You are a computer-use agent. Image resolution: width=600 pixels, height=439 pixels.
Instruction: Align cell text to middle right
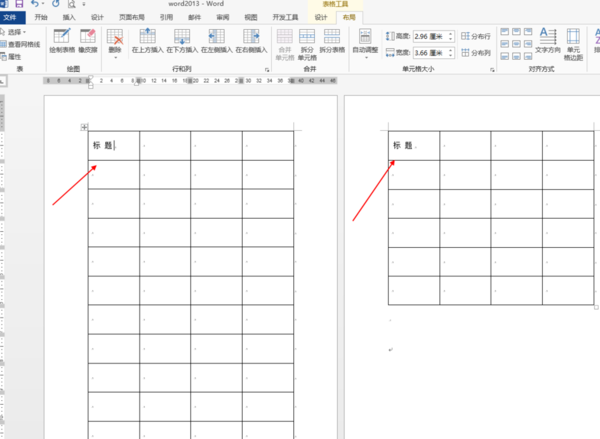[528, 44]
